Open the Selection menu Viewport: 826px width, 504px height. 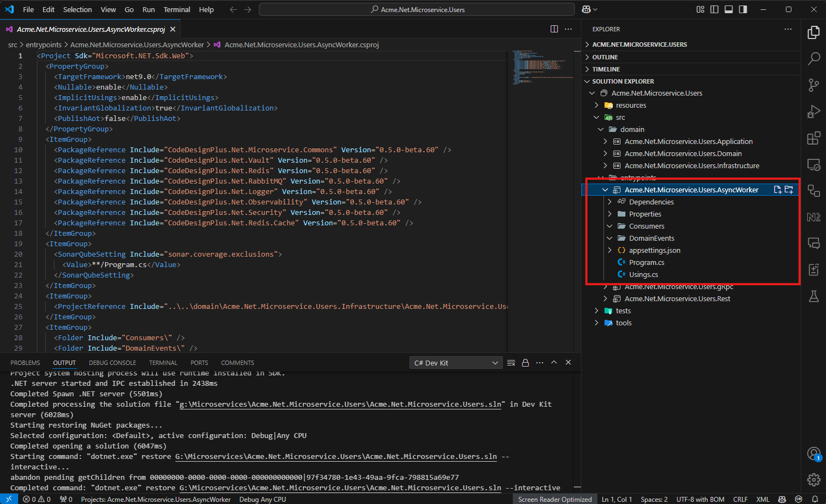pos(77,9)
